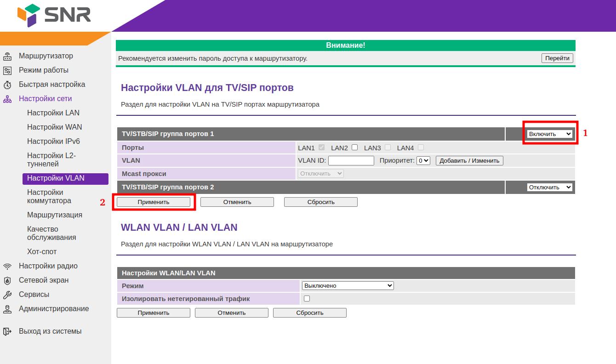Viewport: 616px width, 364px height.
Task: Click the admin icon beside Администрирование
Action: point(7,309)
